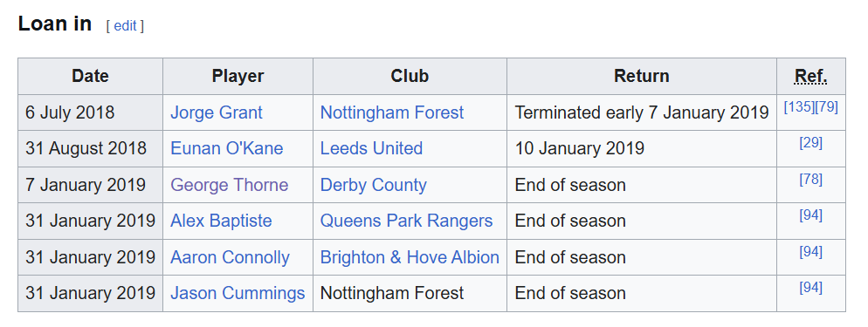Open reference 94 in Jason Cummings row
The image size is (868, 327).
point(811,288)
